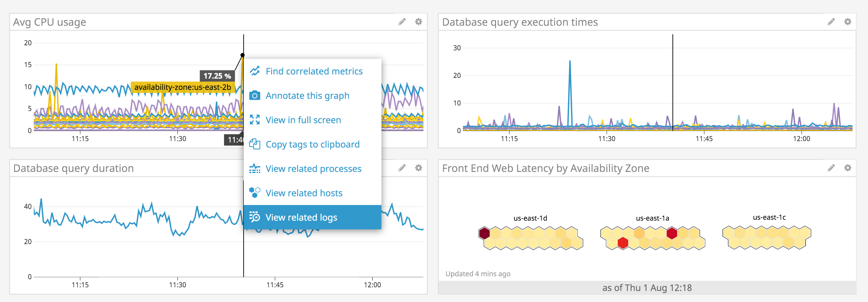The image size is (868, 302).
Task: Choose Copy tags to clipboard
Action: pyautogui.click(x=313, y=144)
